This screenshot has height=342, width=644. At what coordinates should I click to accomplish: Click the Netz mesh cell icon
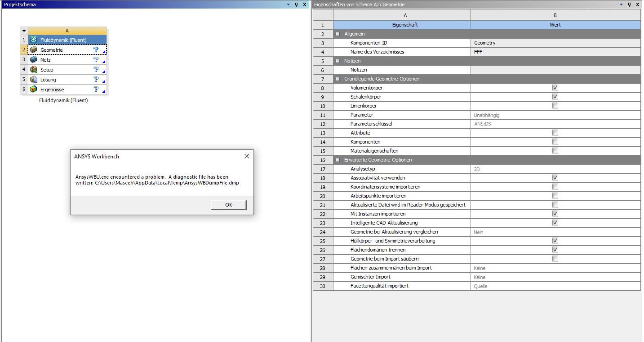tap(33, 60)
